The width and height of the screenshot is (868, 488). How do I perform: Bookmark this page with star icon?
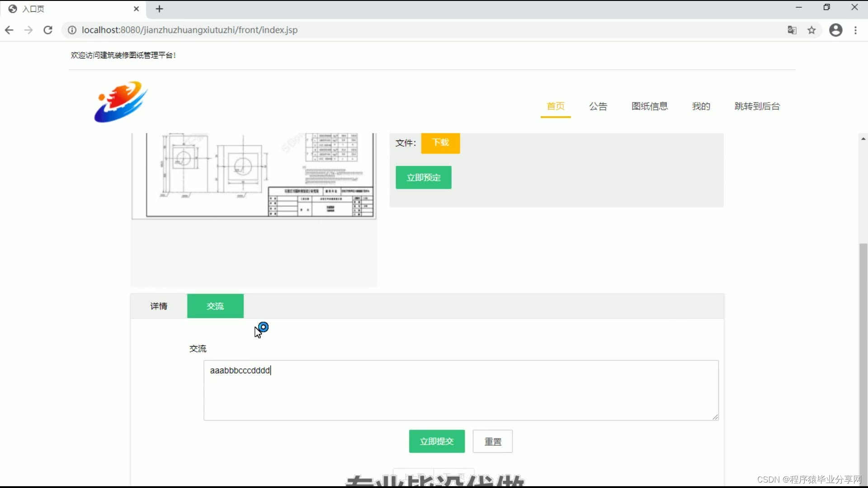click(812, 30)
